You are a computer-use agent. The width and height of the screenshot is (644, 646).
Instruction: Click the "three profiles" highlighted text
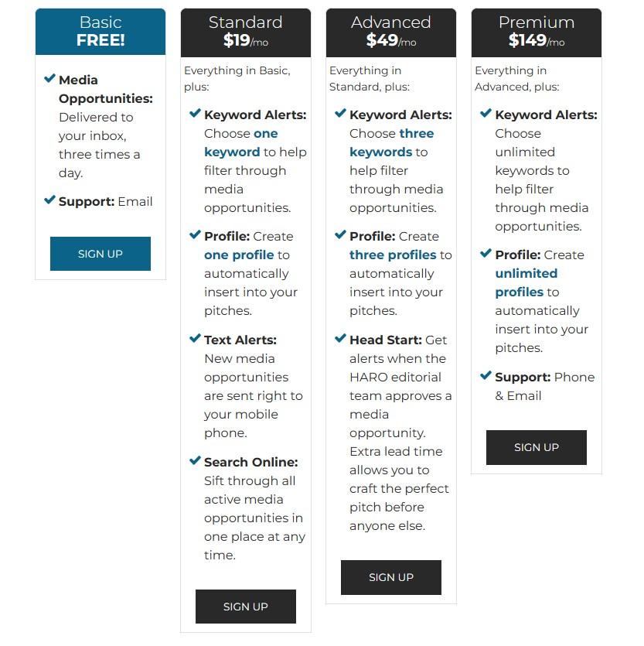[393, 255]
